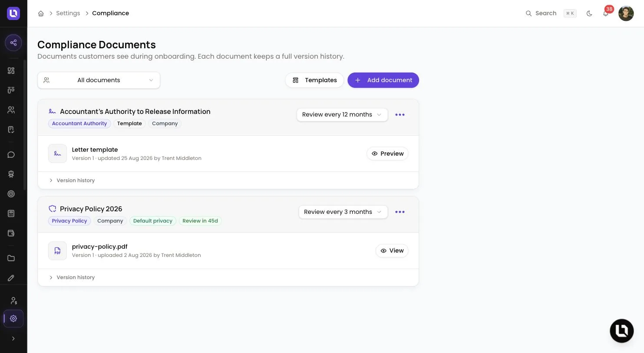644x353 pixels.
Task: Open Review every 3 months dropdown
Action: (343, 212)
